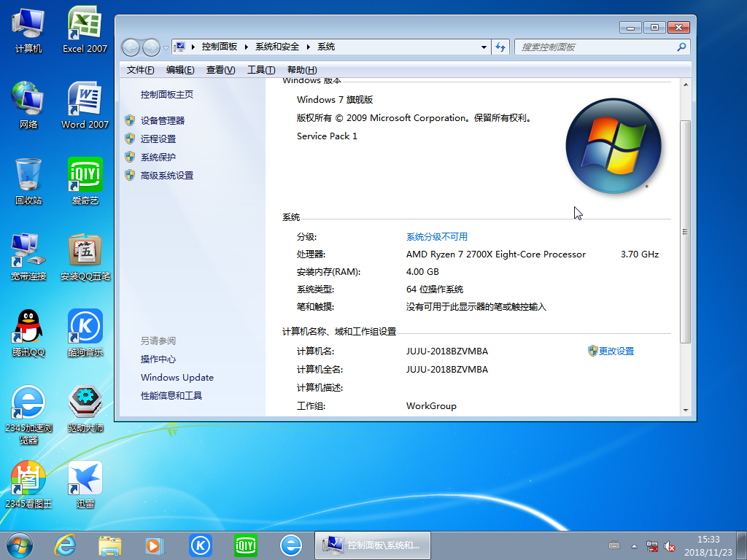Viewport: 747px width, 560px height.
Task: Click the search magnifier icon
Action: (681, 47)
